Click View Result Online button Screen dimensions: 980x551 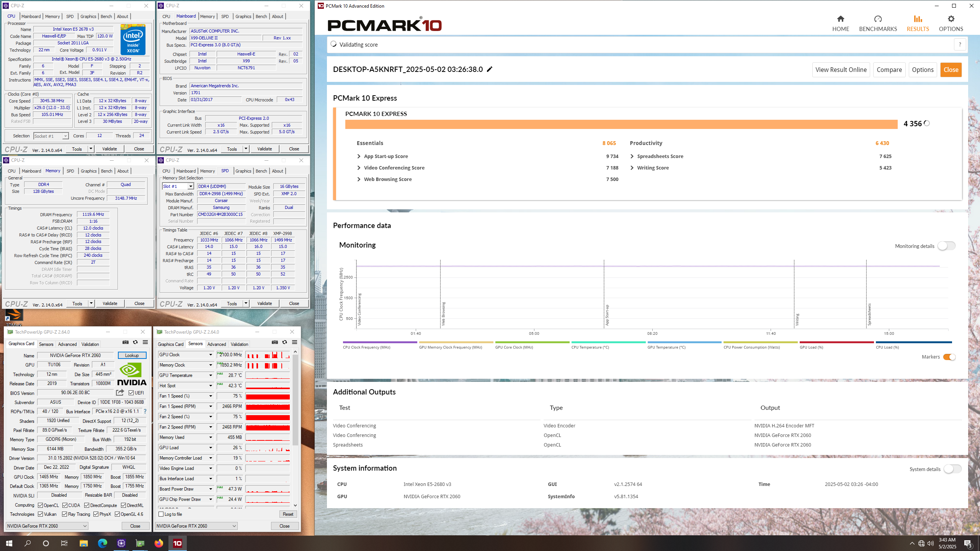click(x=841, y=70)
